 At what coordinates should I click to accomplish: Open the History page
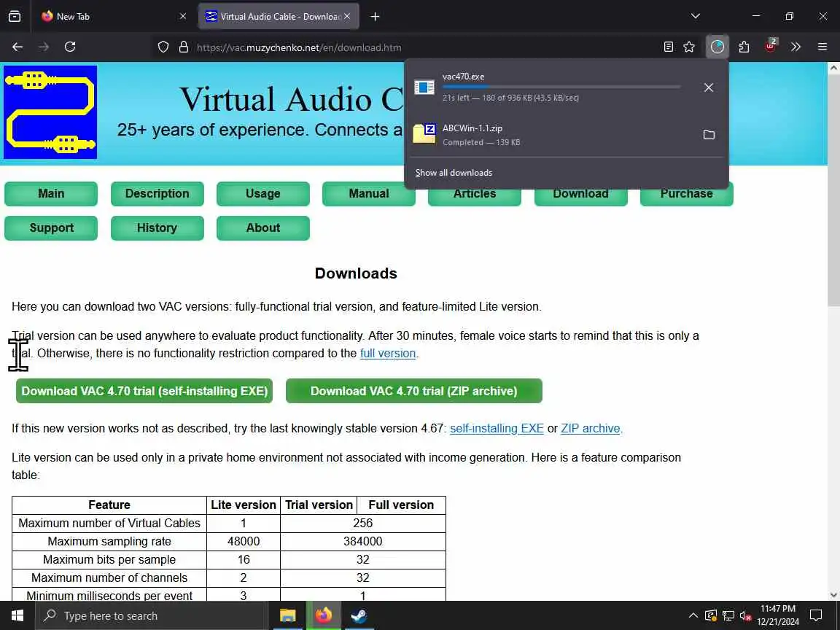(157, 227)
